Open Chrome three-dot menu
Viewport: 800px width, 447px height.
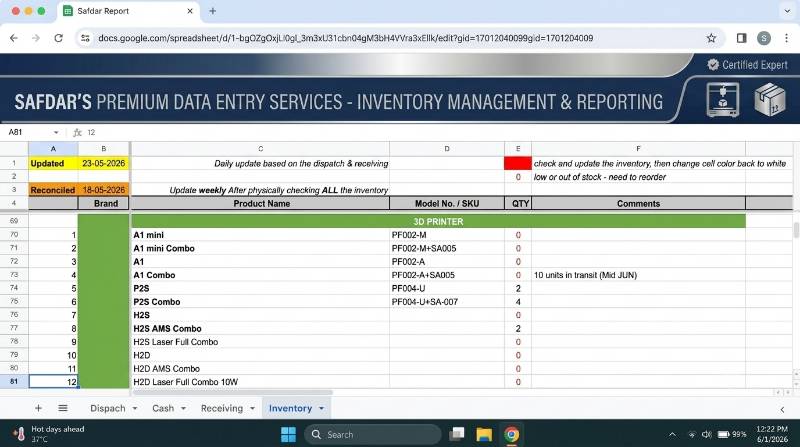786,38
